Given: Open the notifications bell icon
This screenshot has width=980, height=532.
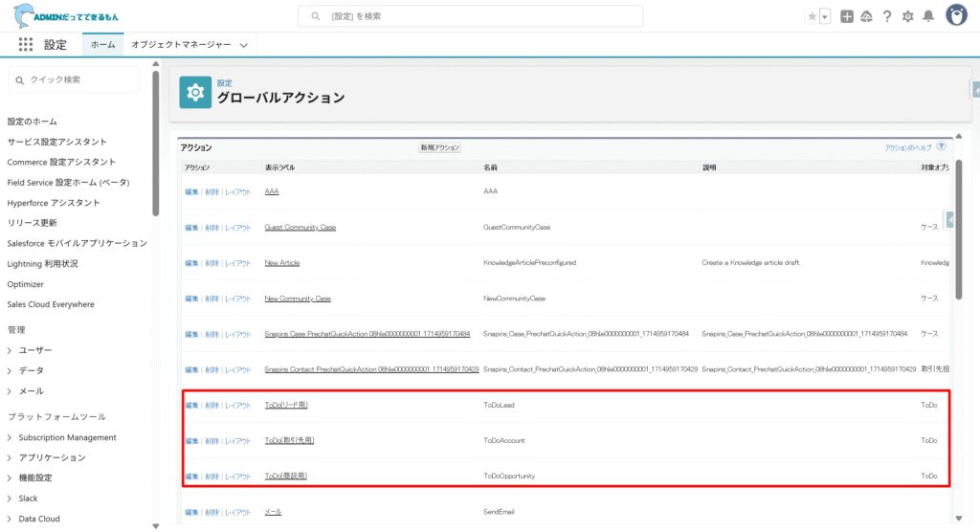Looking at the screenshot, I should coord(928,17).
